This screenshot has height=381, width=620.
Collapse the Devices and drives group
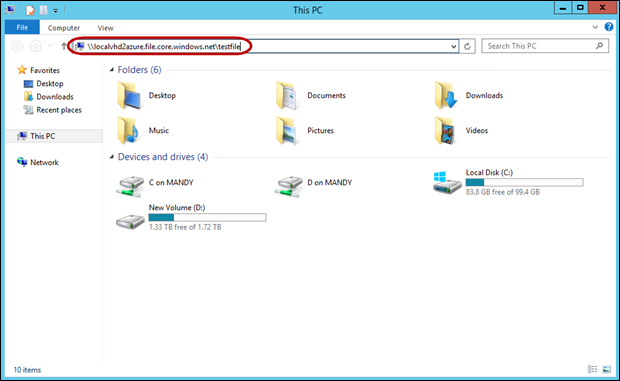click(112, 157)
